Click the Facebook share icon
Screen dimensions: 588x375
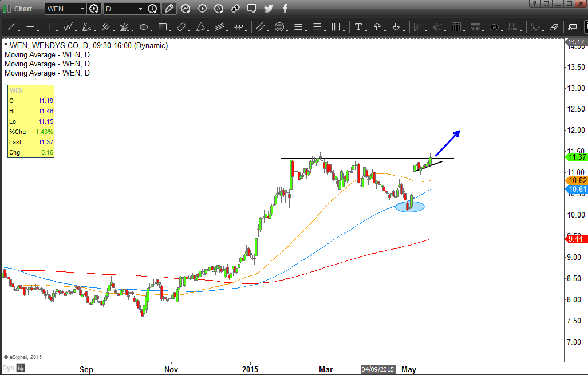click(x=285, y=8)
